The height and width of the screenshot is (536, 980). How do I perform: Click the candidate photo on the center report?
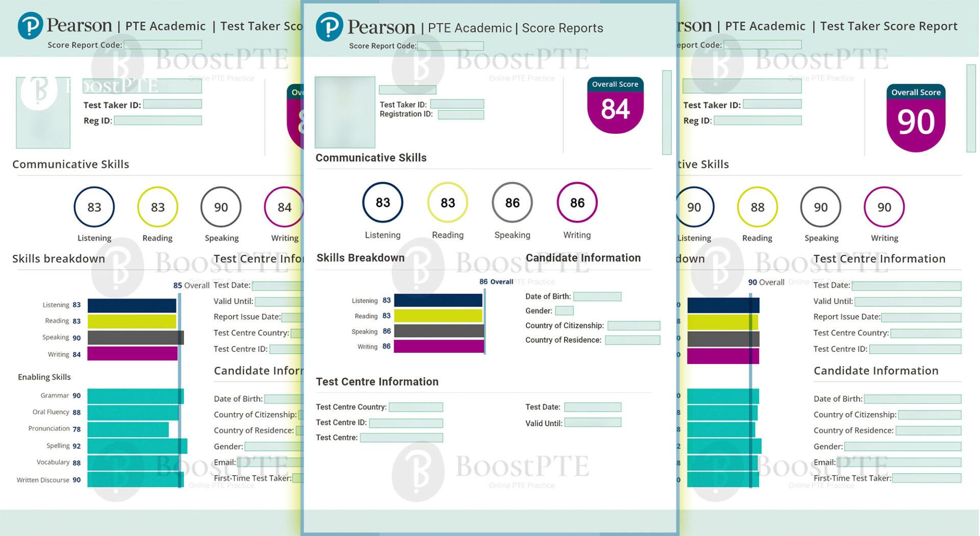click(345, 112)
